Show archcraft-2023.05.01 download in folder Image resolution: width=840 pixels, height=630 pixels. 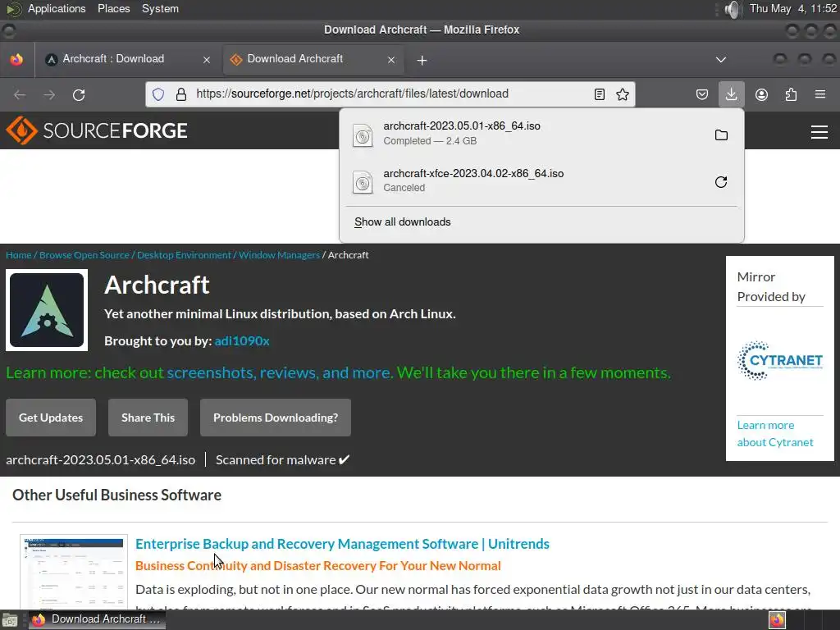pyautogui.click(x=721, y=135)
